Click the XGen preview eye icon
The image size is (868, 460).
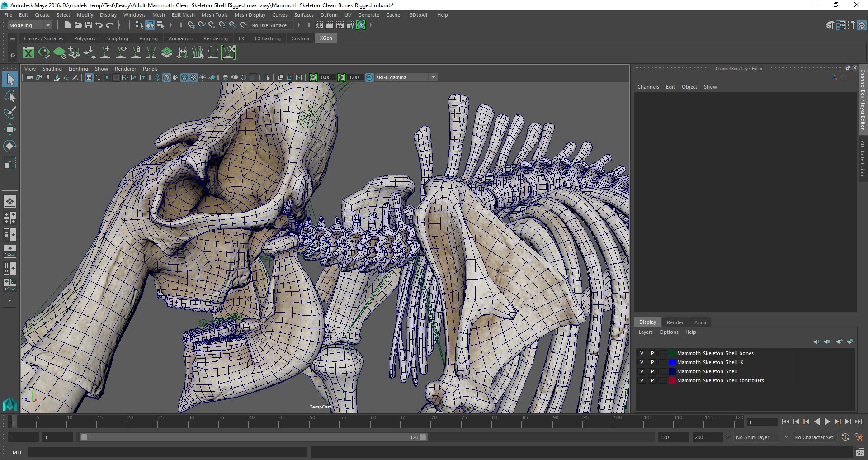point(44,53)
